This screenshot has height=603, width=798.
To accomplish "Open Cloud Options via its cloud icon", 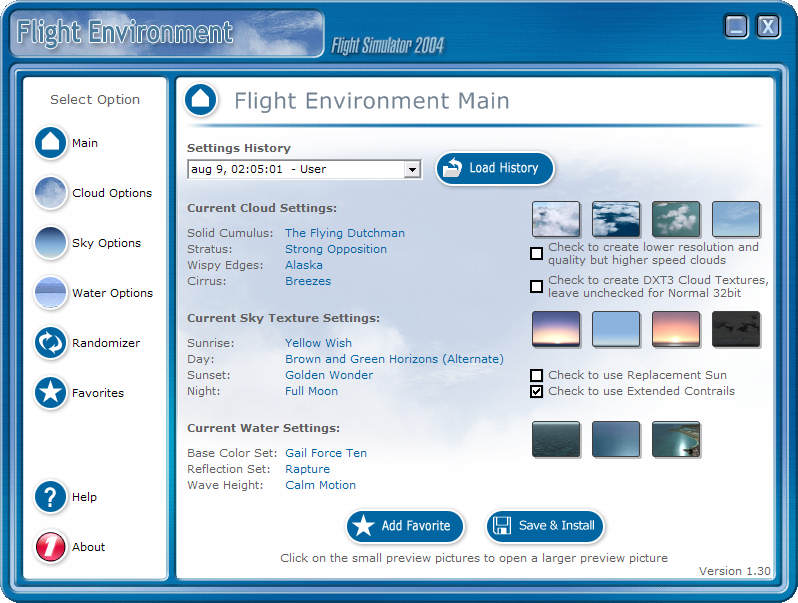I will pos(50,193).
